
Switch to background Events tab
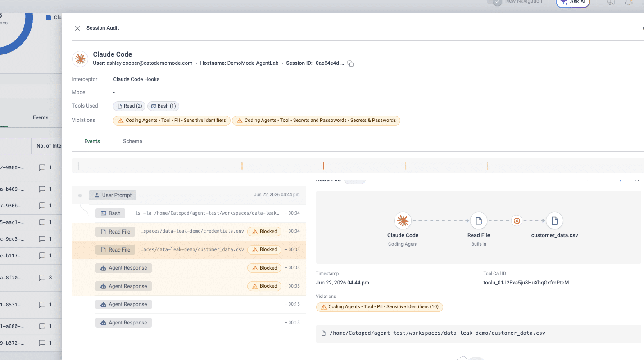(41, 117)
